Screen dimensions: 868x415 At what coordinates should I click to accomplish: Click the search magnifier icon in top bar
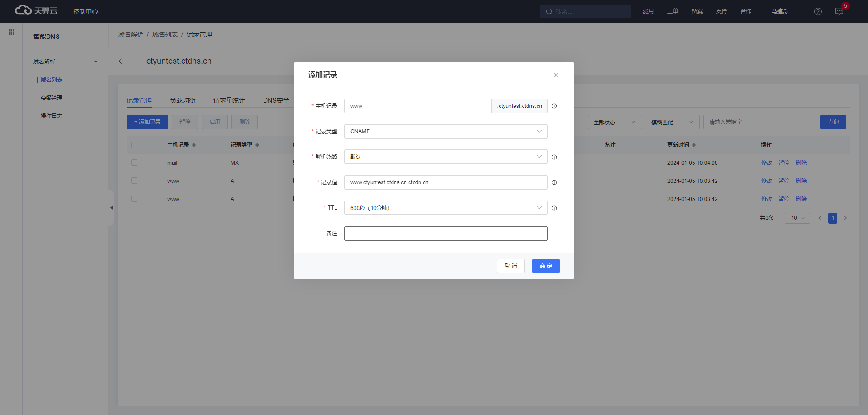(x=549, y=11)
